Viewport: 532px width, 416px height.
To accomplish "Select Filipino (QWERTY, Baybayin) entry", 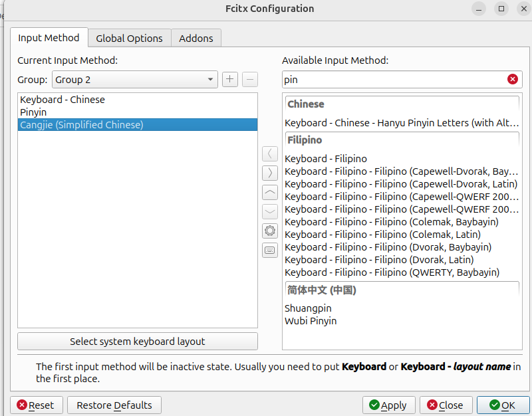I will pyautogui.click(x=402, y=272).
